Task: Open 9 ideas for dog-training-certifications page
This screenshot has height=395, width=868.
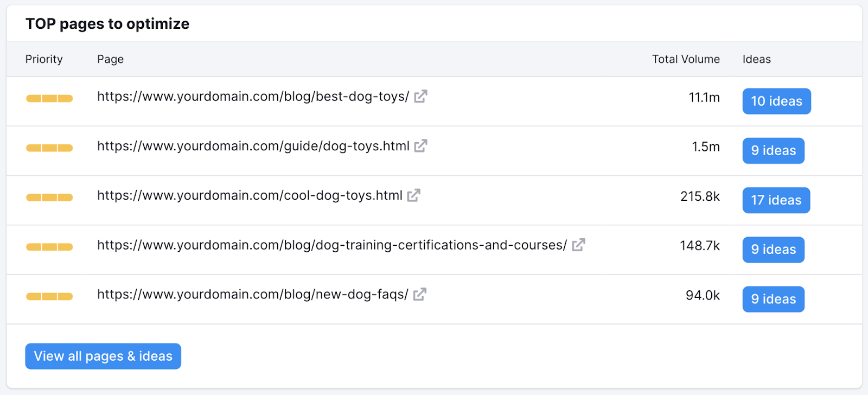Action: tap(773, 249)
